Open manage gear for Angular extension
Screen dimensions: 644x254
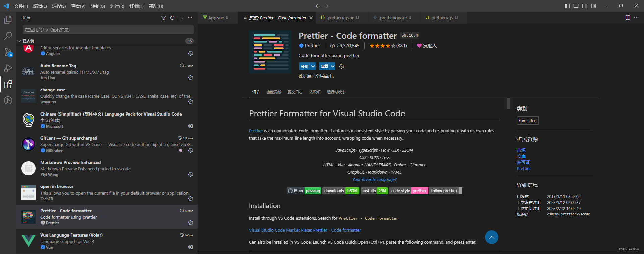191,53
